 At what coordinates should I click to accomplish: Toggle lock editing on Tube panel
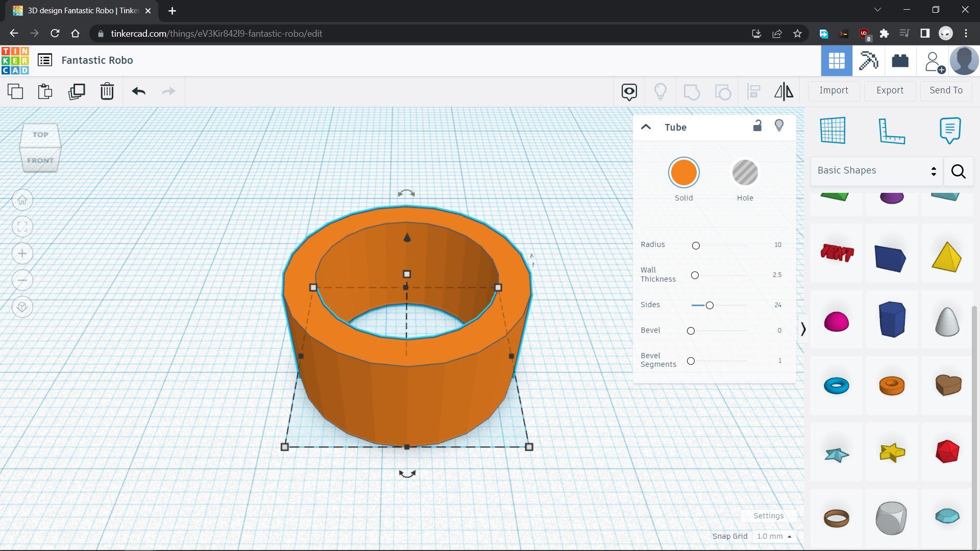[757, 126]
